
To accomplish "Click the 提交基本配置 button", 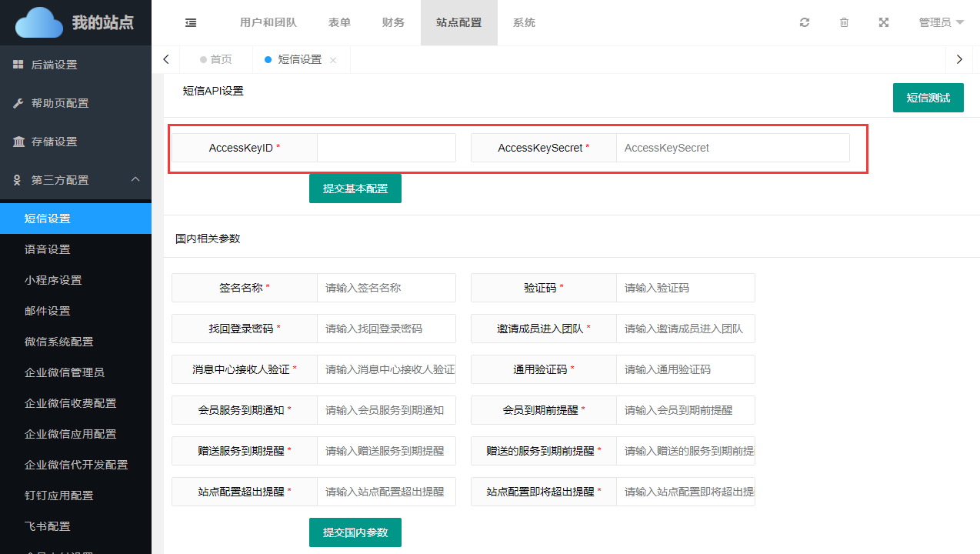I will pyautogui.click(x=355, y=189).
